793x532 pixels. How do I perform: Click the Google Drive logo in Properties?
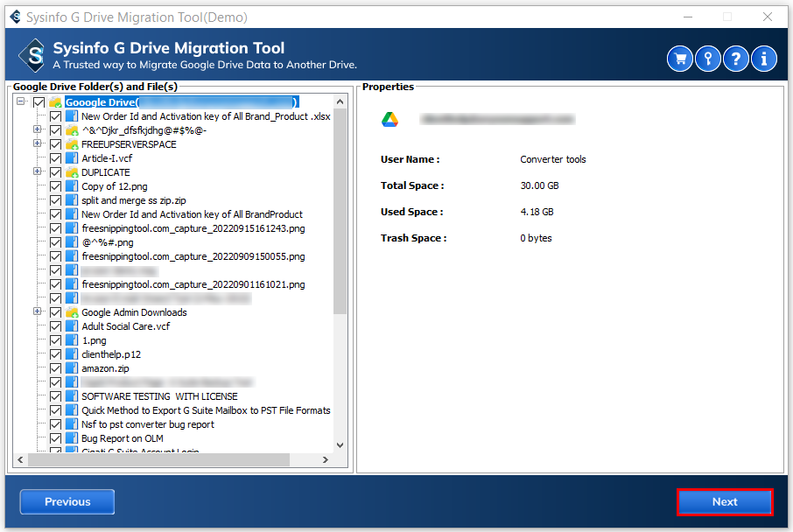pyautogui.click(x=389, y=119)
